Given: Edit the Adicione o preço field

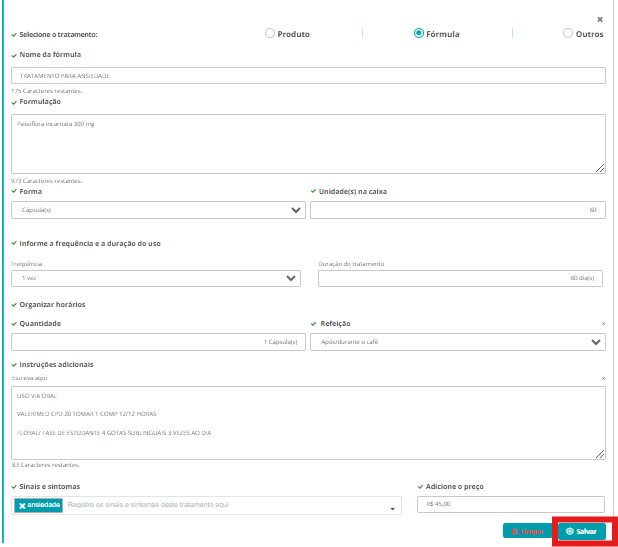Looking at the screenshot, I should click(510, 505).
